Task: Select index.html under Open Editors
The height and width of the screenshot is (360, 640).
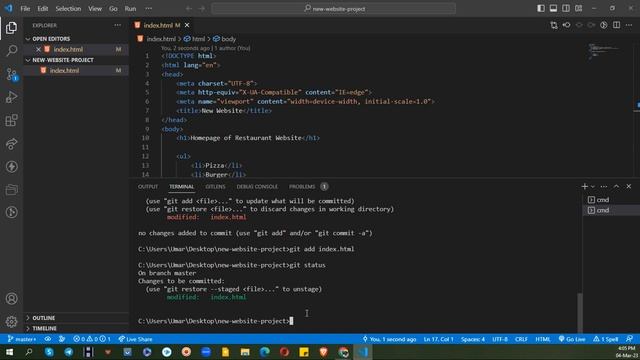Action: pos(76,49)
